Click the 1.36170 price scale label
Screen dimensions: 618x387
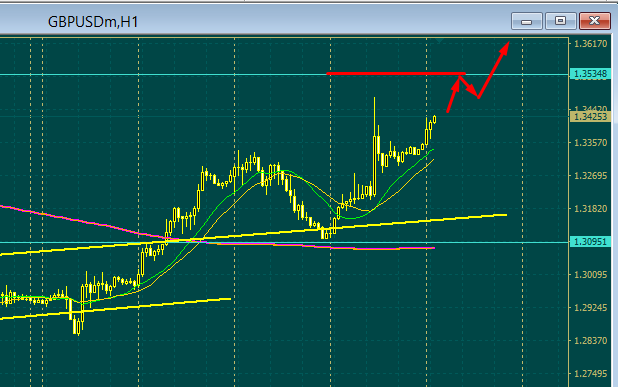pyautogui.click(x=590, y=43)
